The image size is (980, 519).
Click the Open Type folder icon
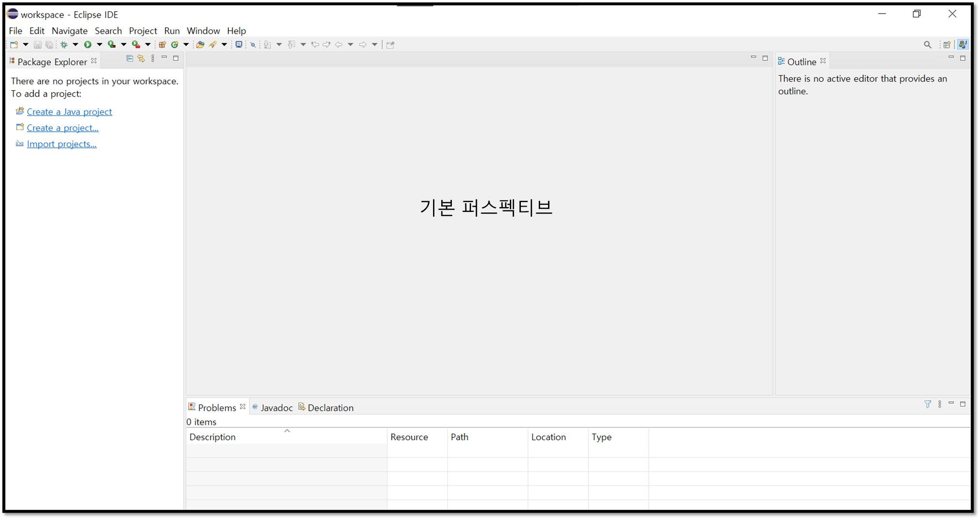[x=200, y=45]
